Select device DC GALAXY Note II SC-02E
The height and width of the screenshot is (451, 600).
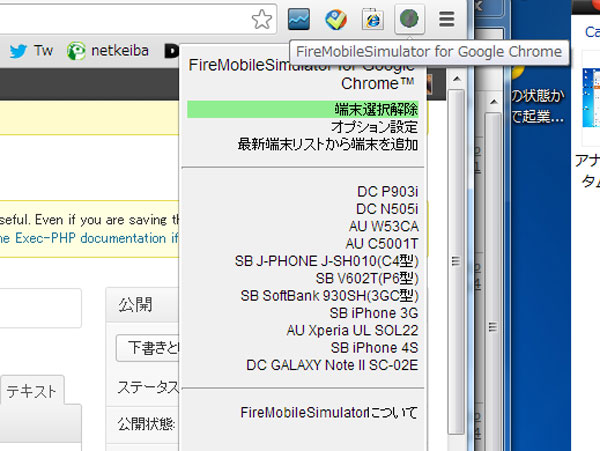click(x=332, y=365)
